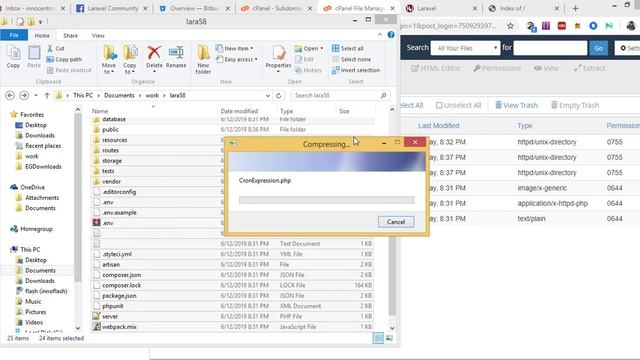Switch to the details view layout icon
The image size is (640, 360).
click(378, 338)
